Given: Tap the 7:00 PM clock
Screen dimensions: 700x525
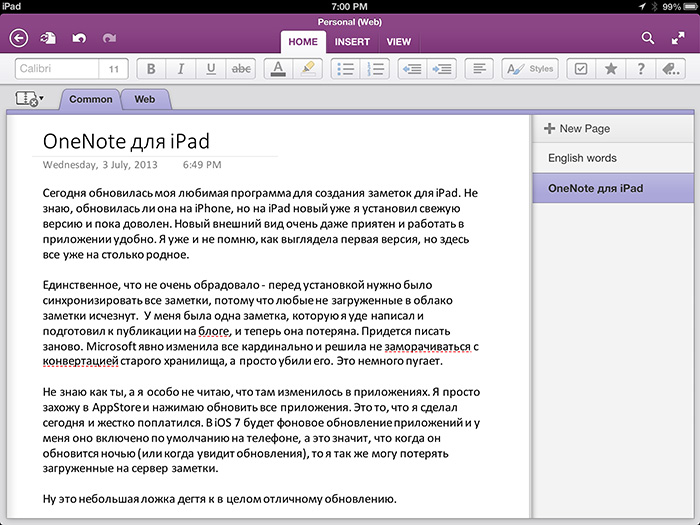Looking at the screenshot, I should coord(350,6).
